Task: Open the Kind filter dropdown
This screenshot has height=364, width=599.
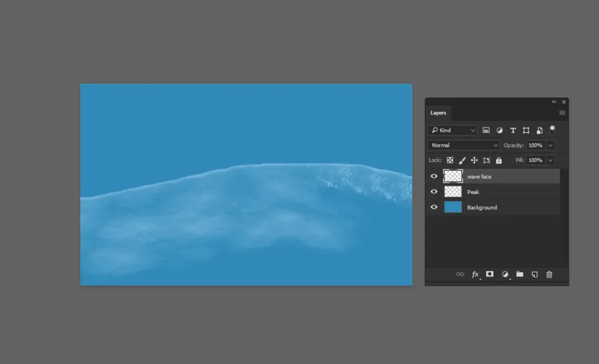Action: coord(452,130)
